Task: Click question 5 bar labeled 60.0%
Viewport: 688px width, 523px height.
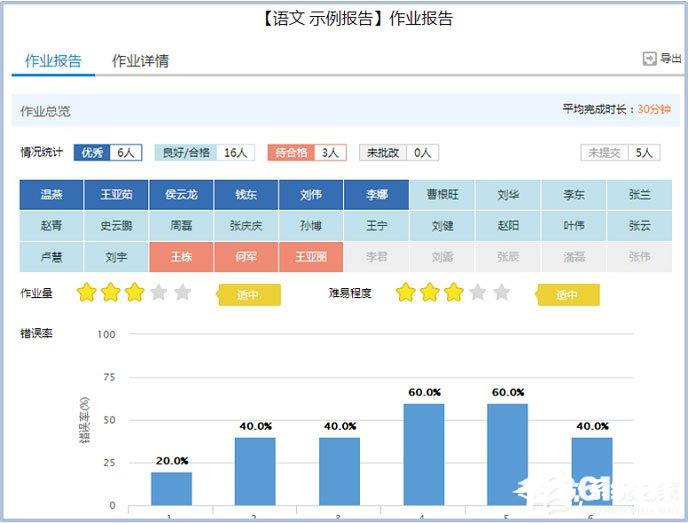Action: coord(508,455)
